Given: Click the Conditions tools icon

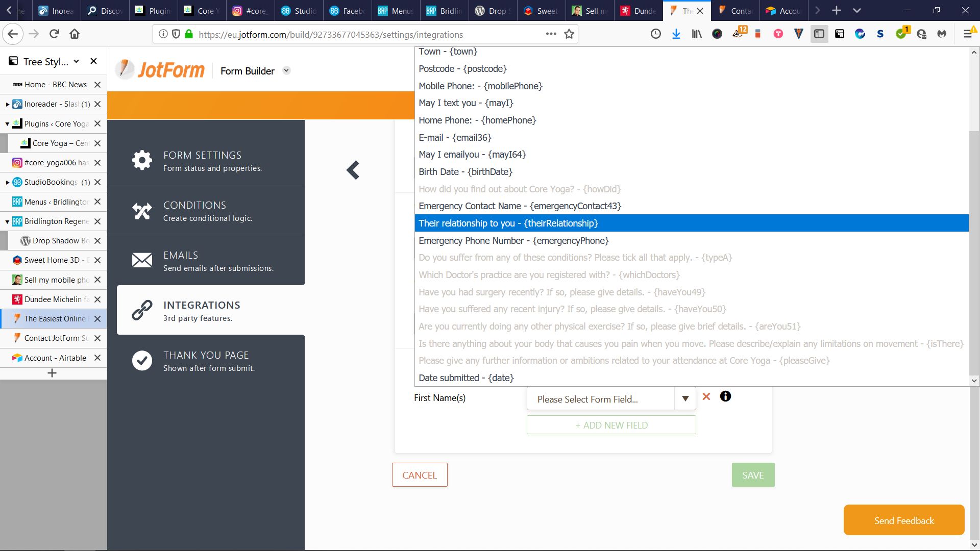Looking at the screenshot, I should coord(142,211).
